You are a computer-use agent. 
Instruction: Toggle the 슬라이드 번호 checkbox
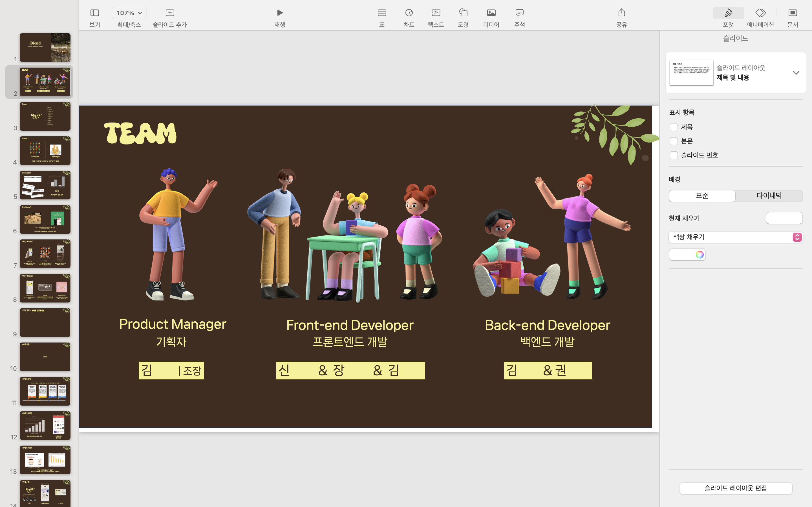673,155
